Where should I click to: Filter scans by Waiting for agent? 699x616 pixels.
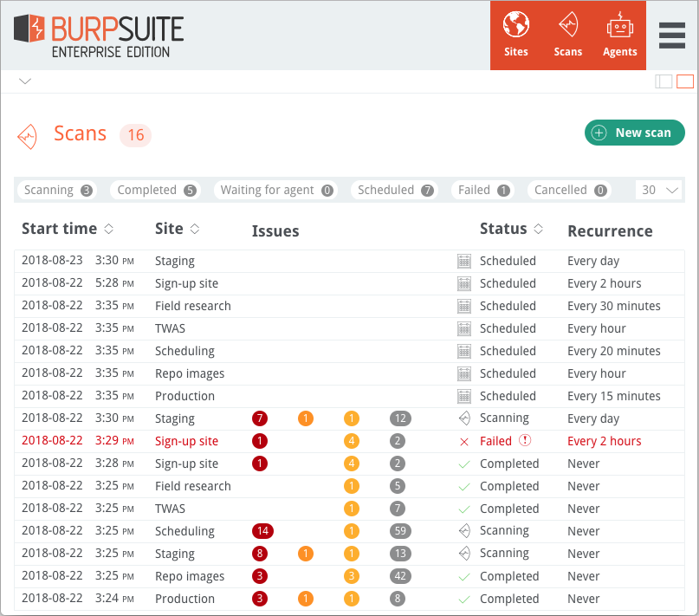[x=275, y=190]
